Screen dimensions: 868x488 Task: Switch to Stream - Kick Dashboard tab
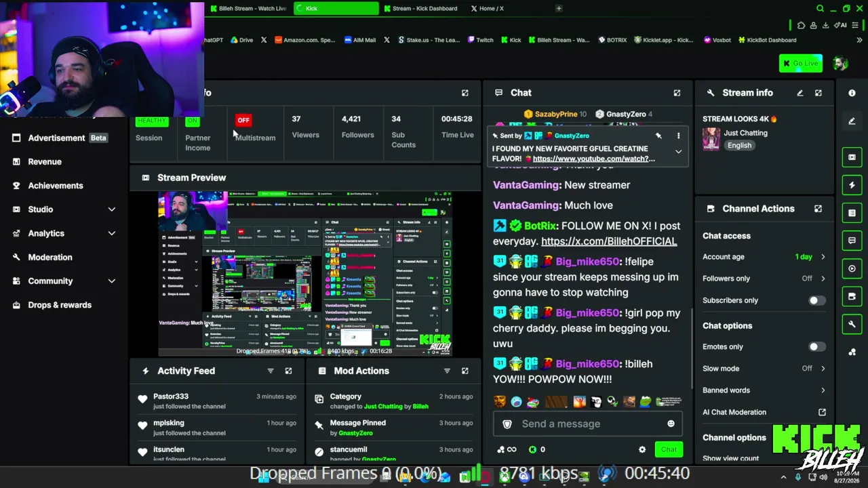(420, 9)
